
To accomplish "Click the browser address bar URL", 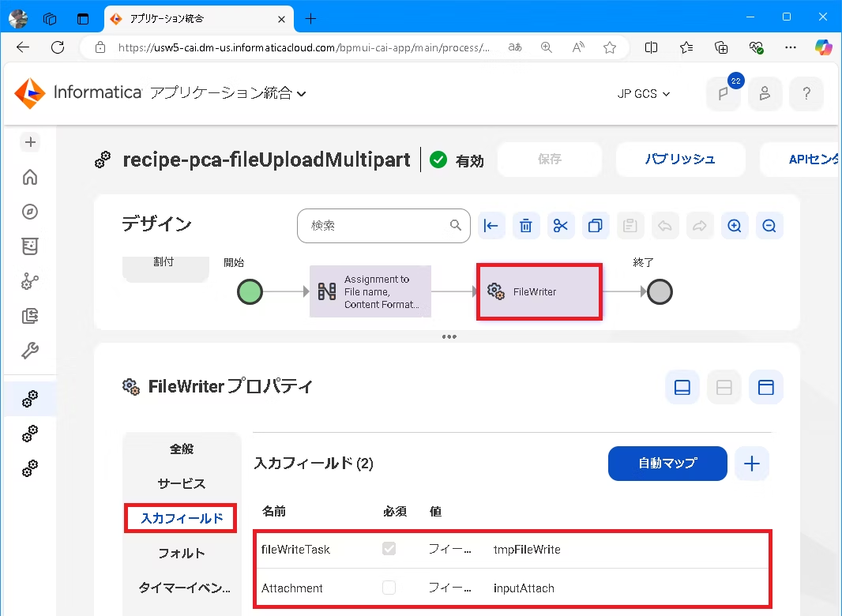I will click(304, 47).
